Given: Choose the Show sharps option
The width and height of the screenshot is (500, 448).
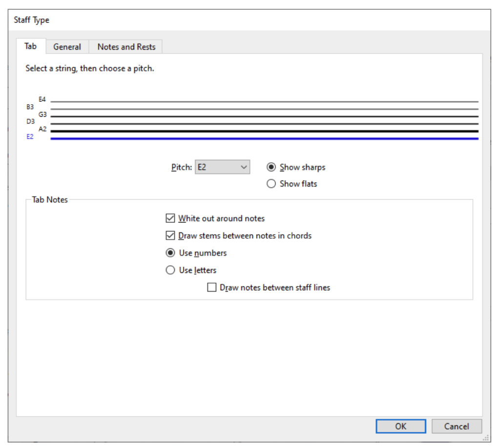Looking at the screenshot, I should pyautogui.click(x=271, y=167).
